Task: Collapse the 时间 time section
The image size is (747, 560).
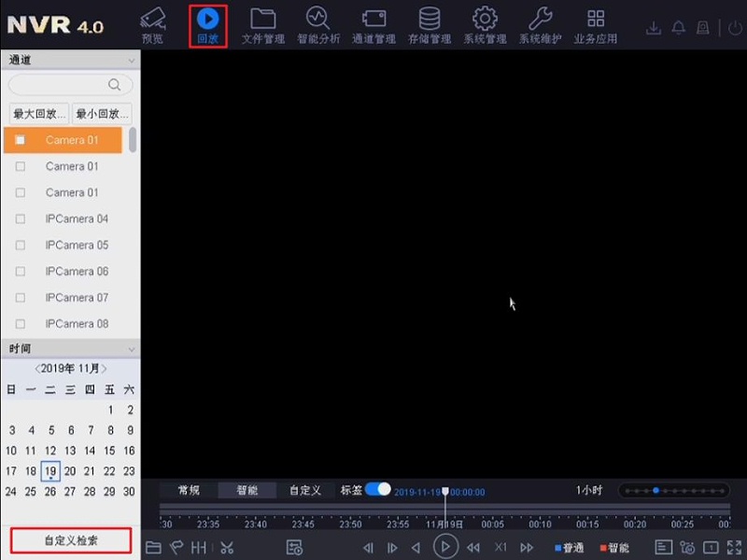Action: 133,348
